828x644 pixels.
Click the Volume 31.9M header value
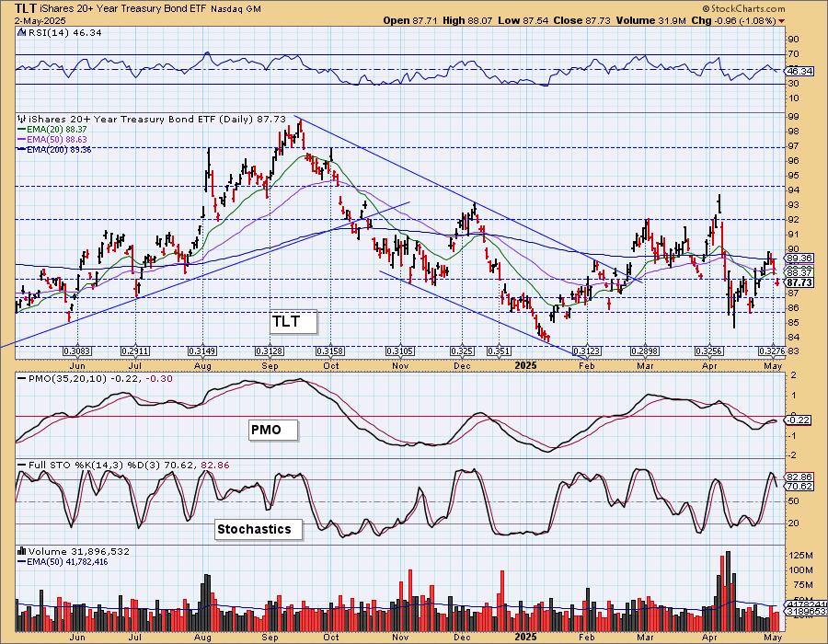(x=651, y=20)
